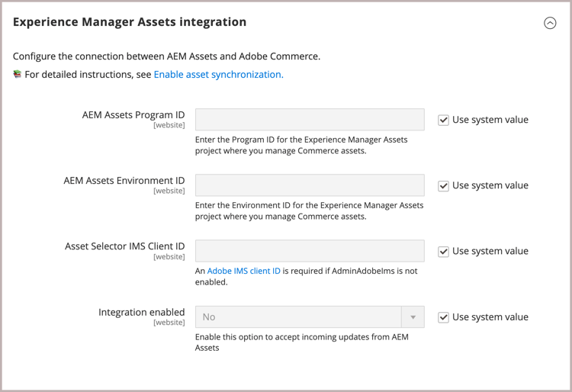The image size is (572, 392).
Task: Open the Enable asset synchronization link
Action: coord(218,75)
